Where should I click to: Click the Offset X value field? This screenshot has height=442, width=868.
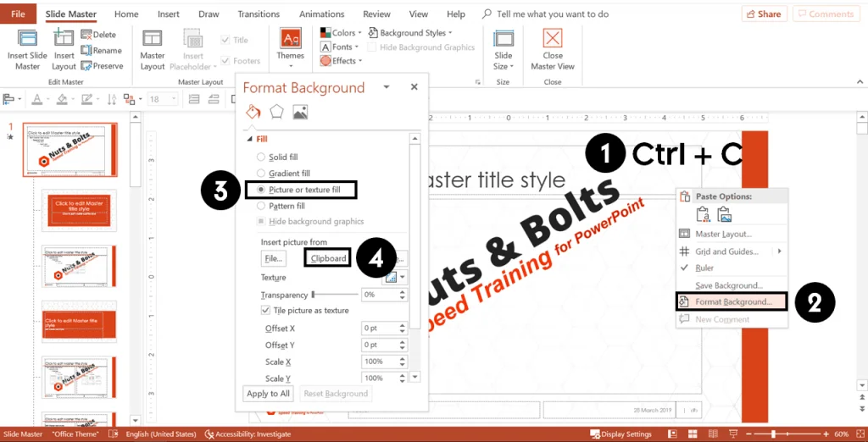pos(379,328)
